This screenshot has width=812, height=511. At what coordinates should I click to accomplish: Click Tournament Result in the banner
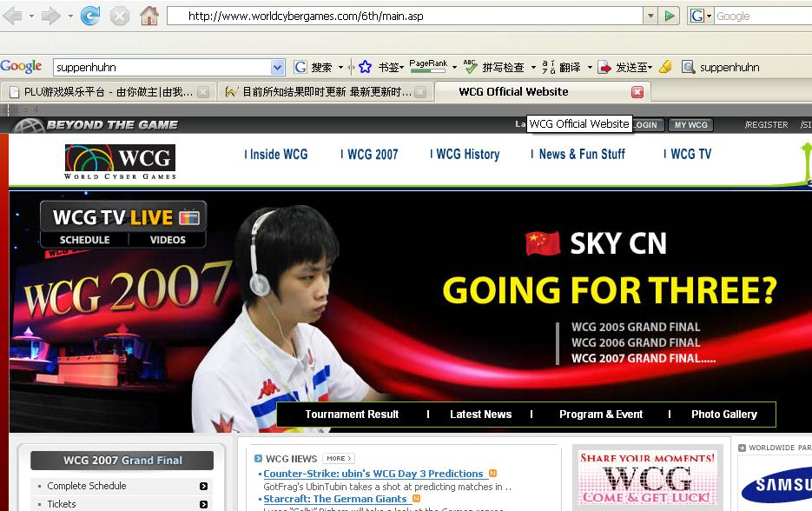352,414
